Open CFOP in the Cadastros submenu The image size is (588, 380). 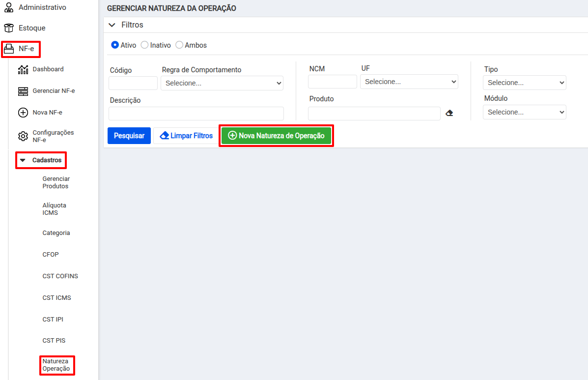pyautogui.click(x=51, y=255)
